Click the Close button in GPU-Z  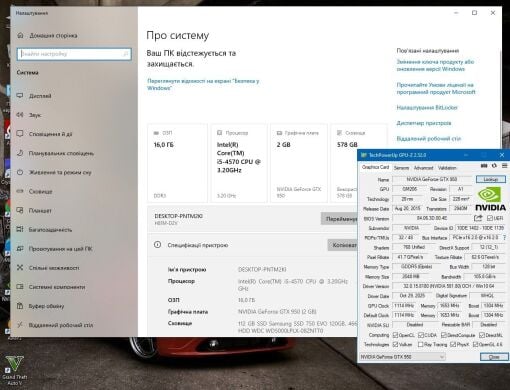(494, 357)
